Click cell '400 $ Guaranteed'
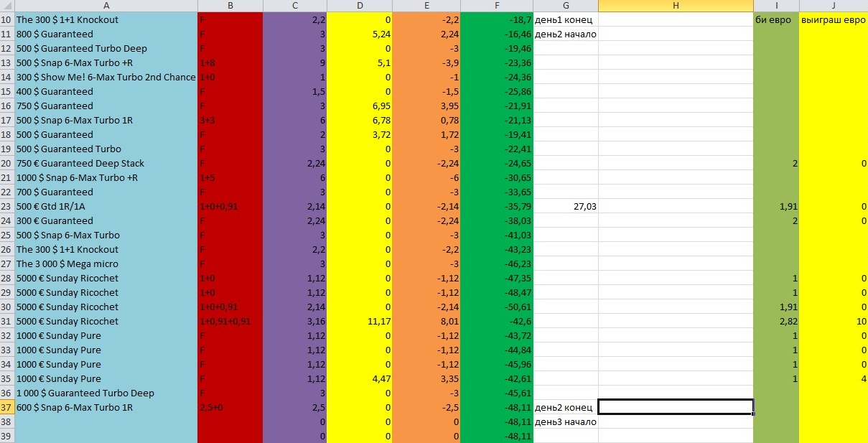Viewport: 868px width, 443px height. point(106,92)
